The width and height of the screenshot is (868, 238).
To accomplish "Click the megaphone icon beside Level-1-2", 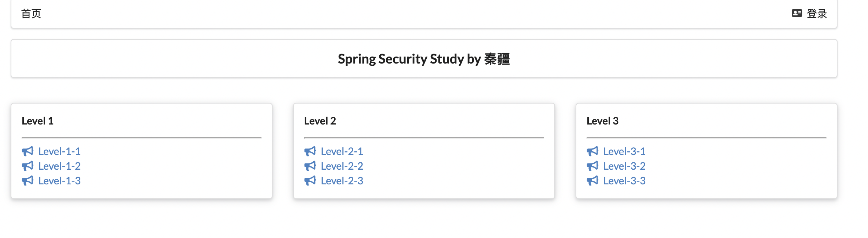I will coord(28,166).
